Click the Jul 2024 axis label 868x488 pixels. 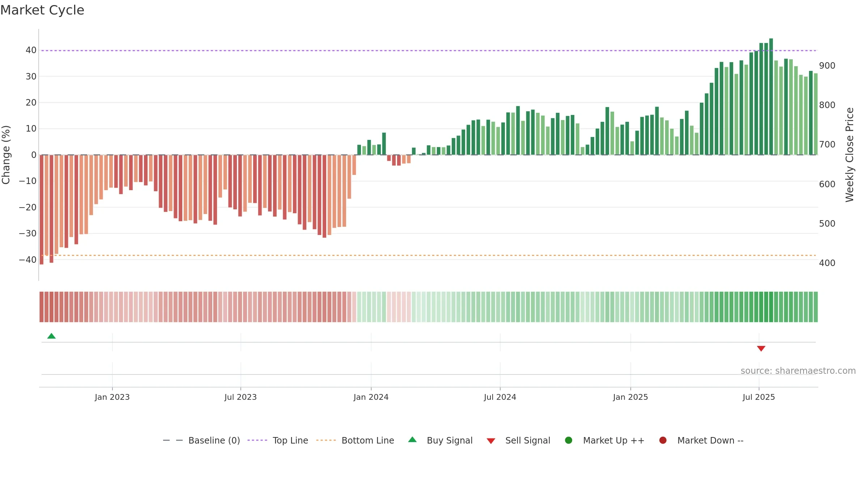point(500,397)
